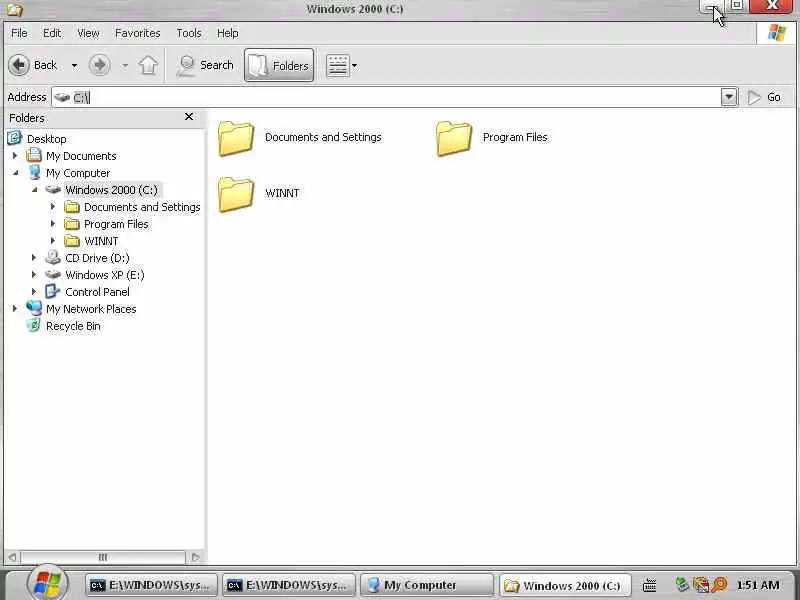Close the Folders pane
Screen dimensions: 800x600
(189, 117)
